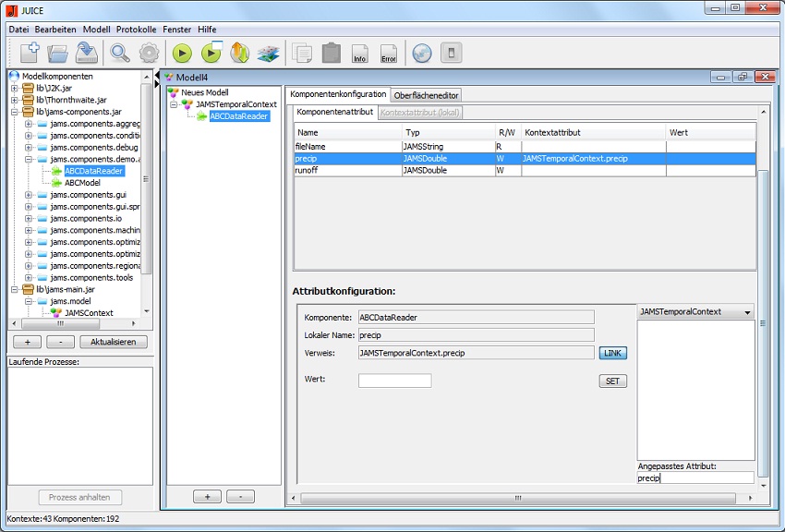Click the magnifying glass search icon
785x532 pixels.
point(120,54)
